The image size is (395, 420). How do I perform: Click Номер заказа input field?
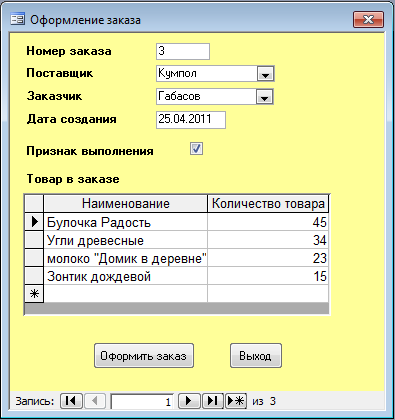click(x=183, y=51)
